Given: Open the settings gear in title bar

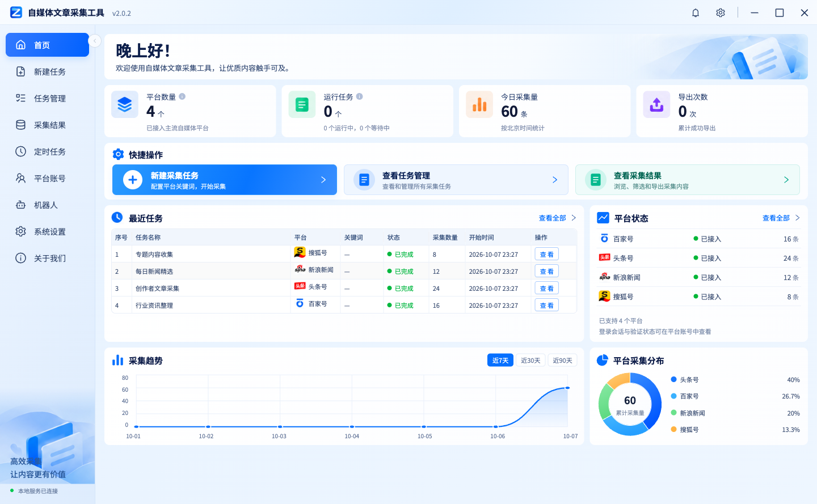Looking at the screenshot, I should (x=721, y=12).
